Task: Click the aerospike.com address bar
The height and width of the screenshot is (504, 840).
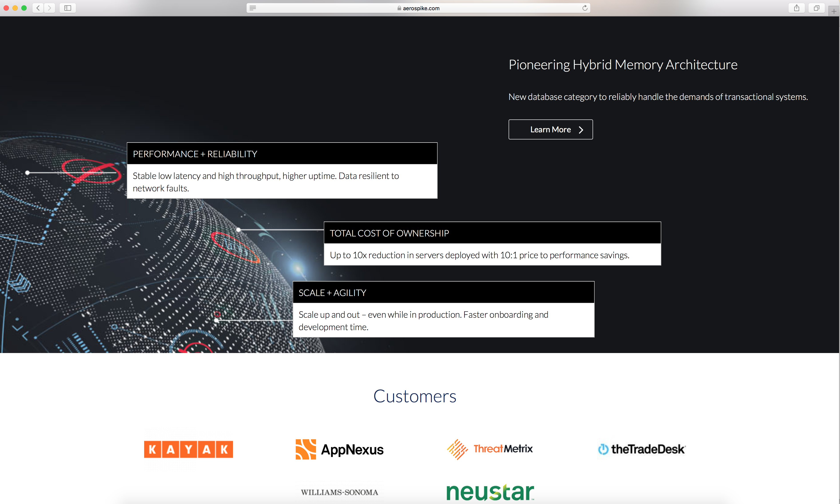Action: 418,8
